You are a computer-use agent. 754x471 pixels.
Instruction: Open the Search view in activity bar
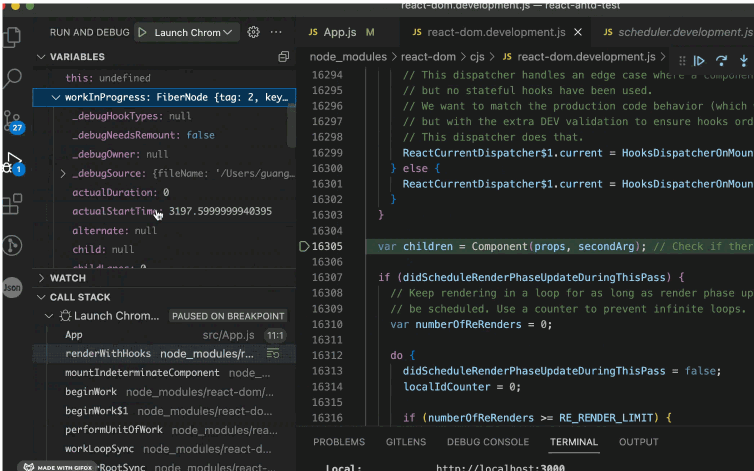[x=12, y=78]
